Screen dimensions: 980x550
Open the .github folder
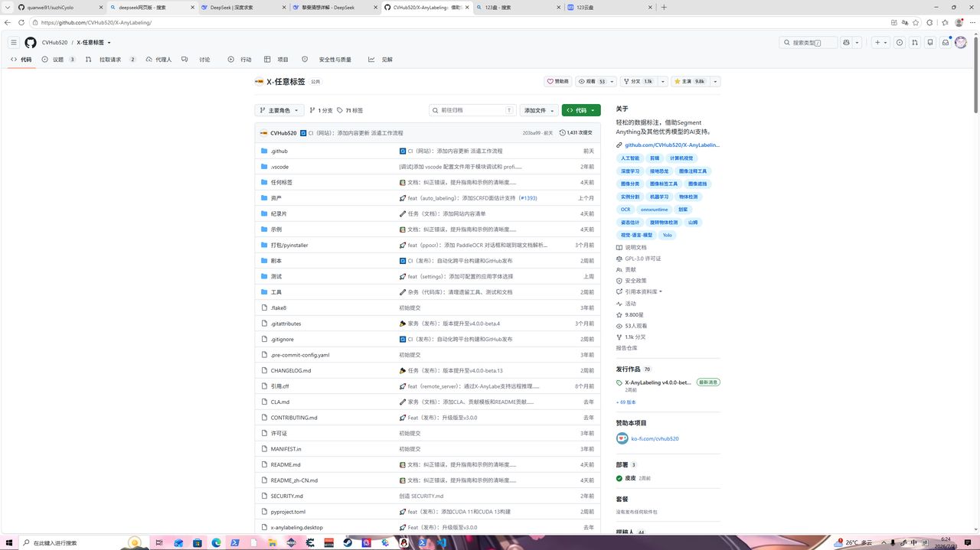(279, 151)
